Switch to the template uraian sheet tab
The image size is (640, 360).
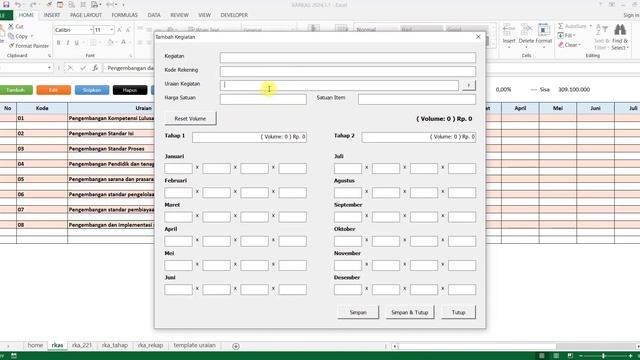194,345
